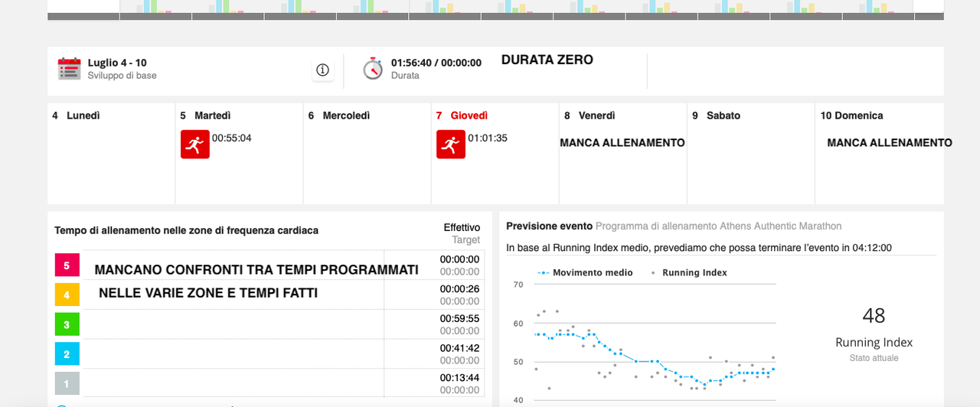Click zone 4 actual time 00:00:26

click(x=459, y=289)
